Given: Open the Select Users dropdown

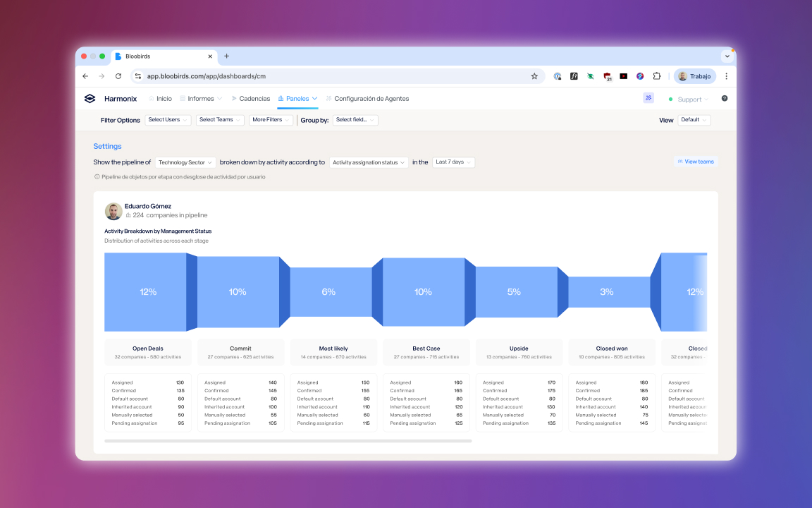Looking at the screenshot, I should tap(168, 120).
